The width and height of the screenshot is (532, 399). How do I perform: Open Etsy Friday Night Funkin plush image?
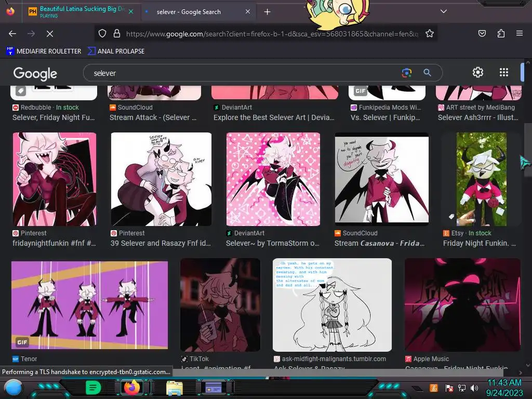(482, 179)
